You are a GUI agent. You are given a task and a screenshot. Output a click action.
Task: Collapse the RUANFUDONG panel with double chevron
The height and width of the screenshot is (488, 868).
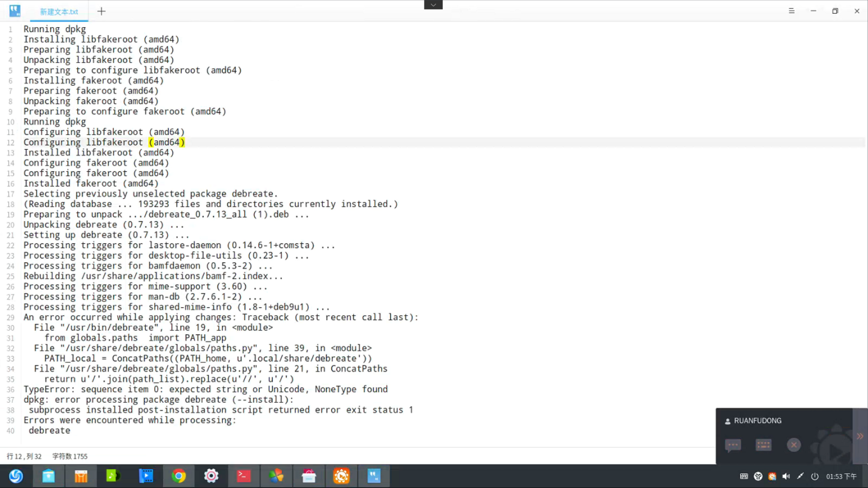[x=860, y=436]
